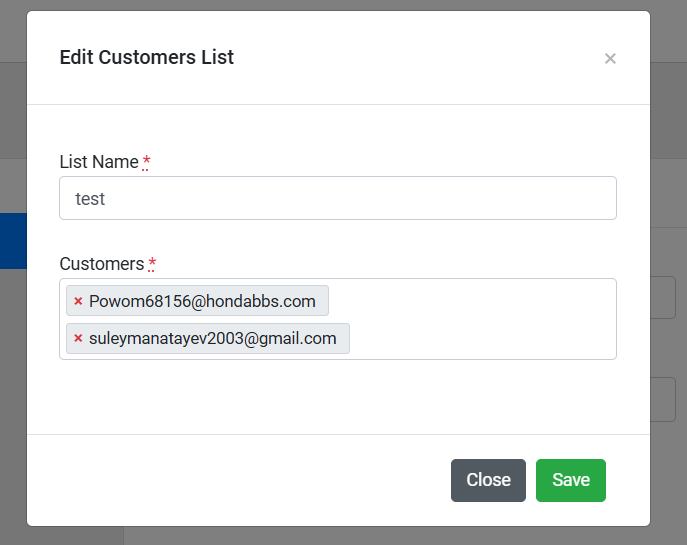Image resolution: width=687 pixels, height=545 pixels.
Task: Click the blank footer area left of Close
Action: (240, 480)
